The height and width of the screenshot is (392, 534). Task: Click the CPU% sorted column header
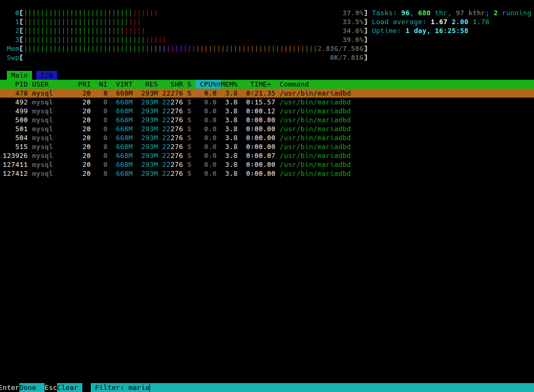pyautogui.click(x=208, y=84)
